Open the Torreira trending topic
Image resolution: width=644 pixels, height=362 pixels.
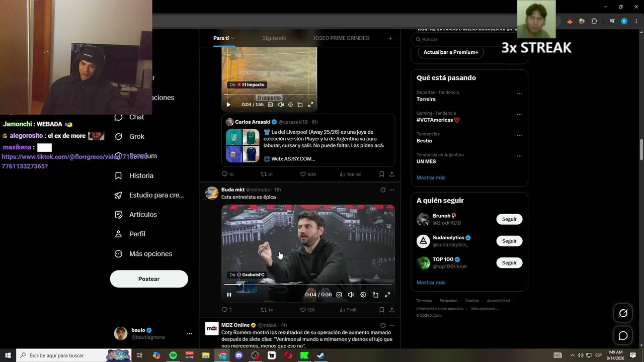pyautogui.click(x=426, y=99)
